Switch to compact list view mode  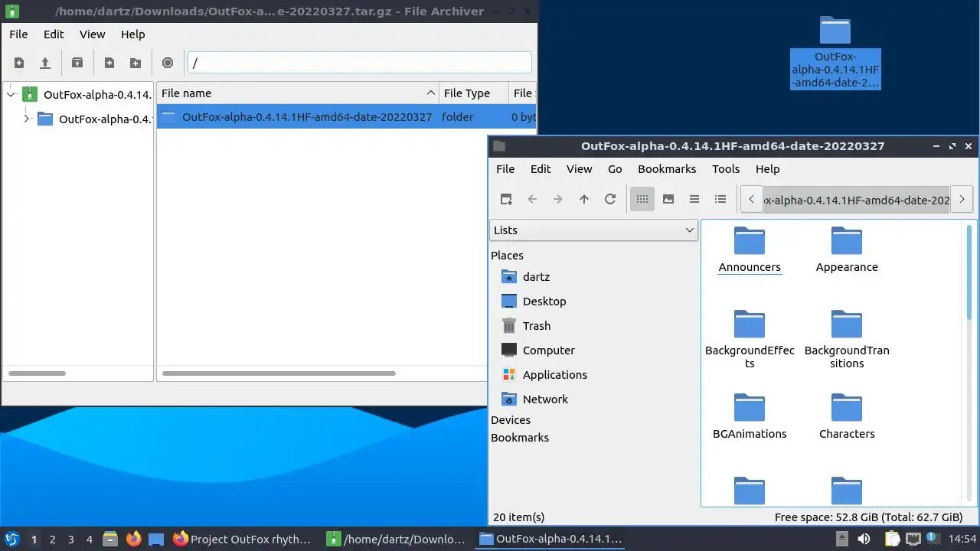pos(694,199)
